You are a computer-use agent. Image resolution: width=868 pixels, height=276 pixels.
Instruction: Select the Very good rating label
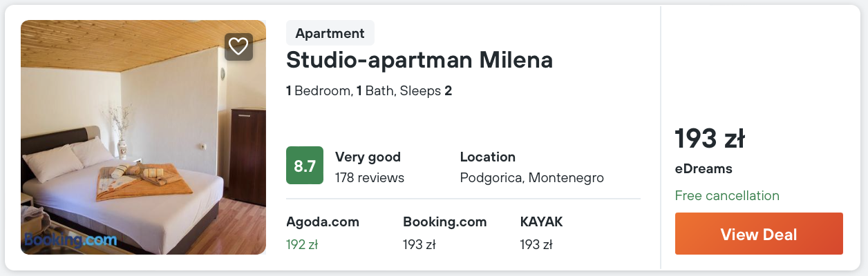368,157
